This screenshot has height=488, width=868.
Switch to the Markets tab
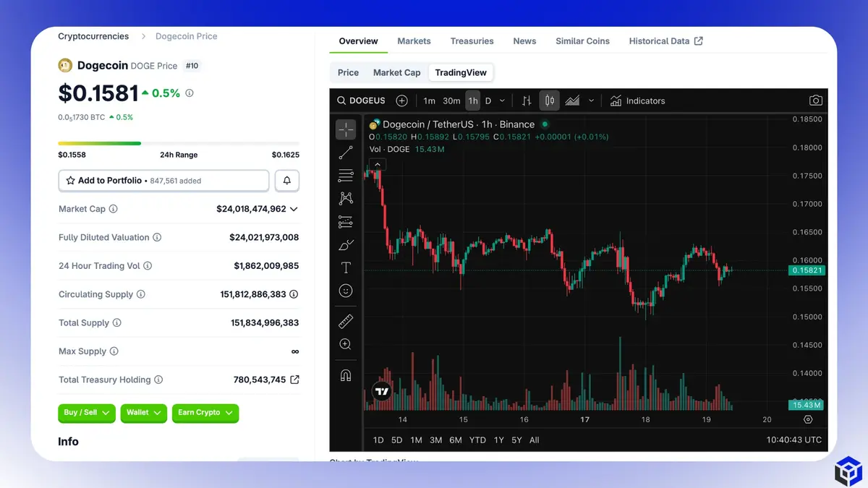[414, 41]
